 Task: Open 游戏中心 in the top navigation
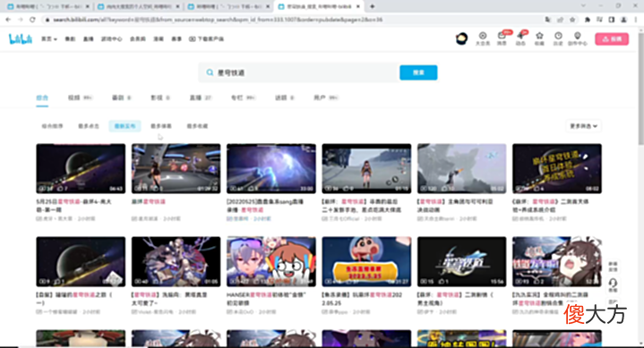tap(112, 39)
